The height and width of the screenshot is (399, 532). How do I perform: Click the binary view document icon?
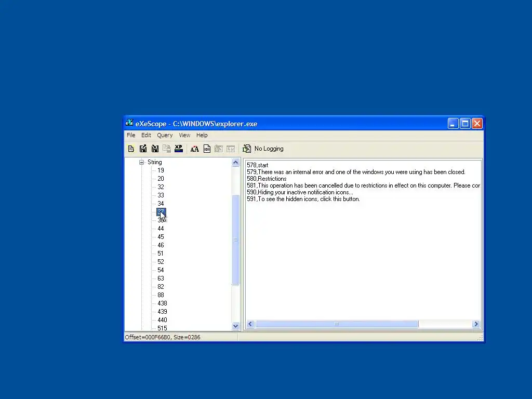click(x=207, y=149)
